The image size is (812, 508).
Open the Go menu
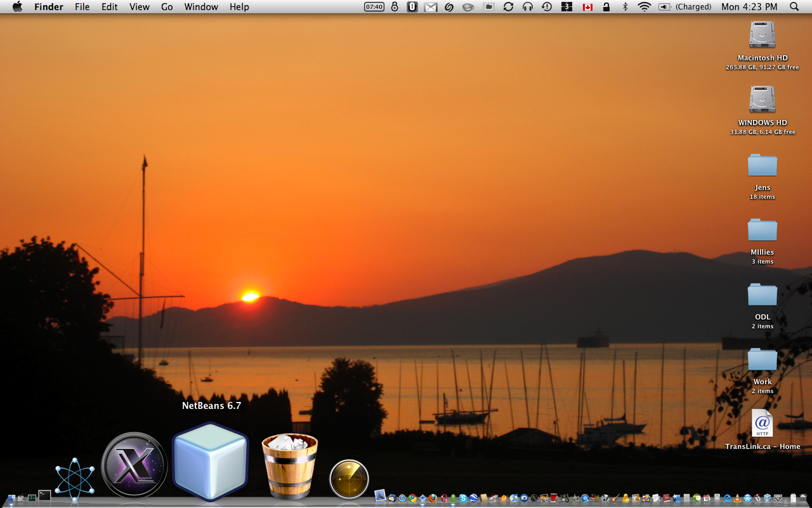click(x=167, y=7)
